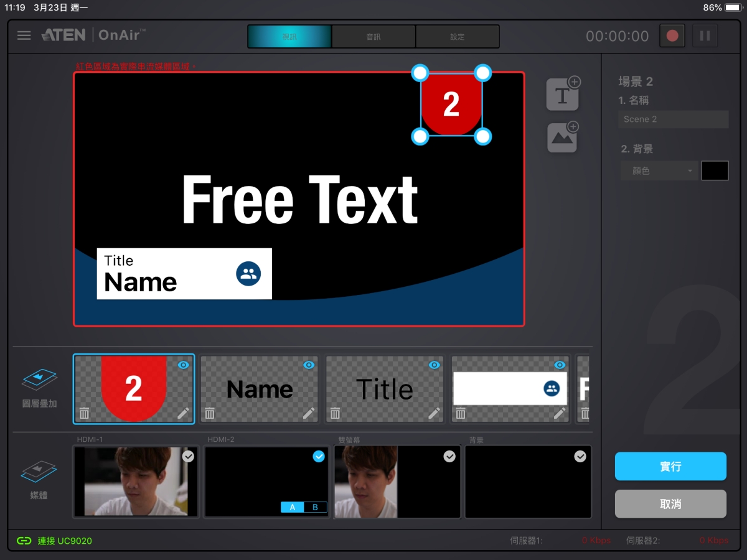Toggle visibility of the red 2 layer
The width and height of the screenshot is (747, 560).
[183, 365]
